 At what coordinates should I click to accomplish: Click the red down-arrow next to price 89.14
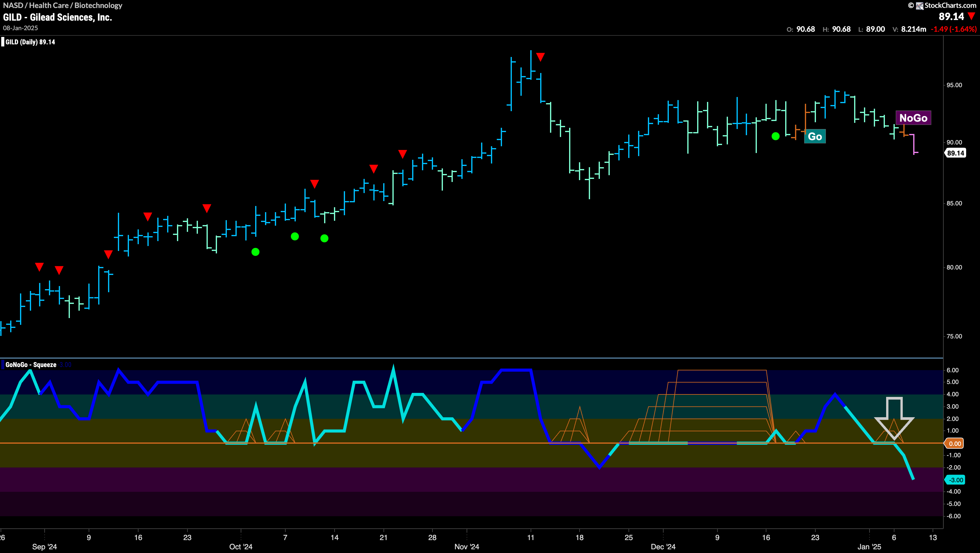pyautogui.click(x=972, y=16)
